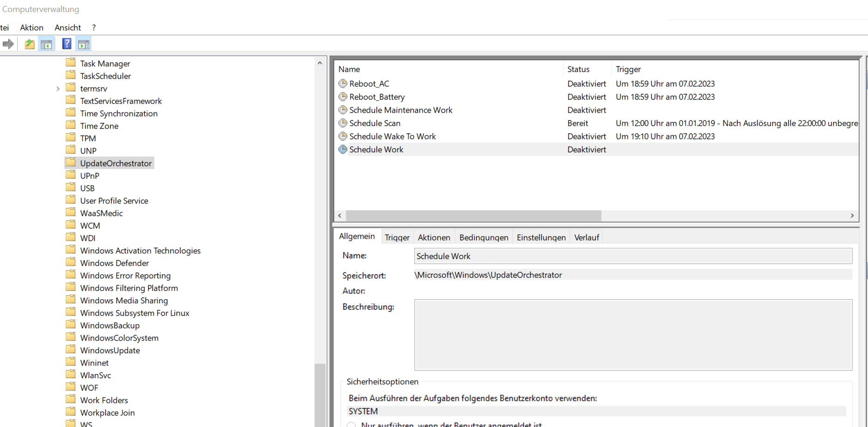Click the task list horizontal scrollbar thumb
This screenshot has width=868, height=427.
pyautogui.click(x=474, y=216)
